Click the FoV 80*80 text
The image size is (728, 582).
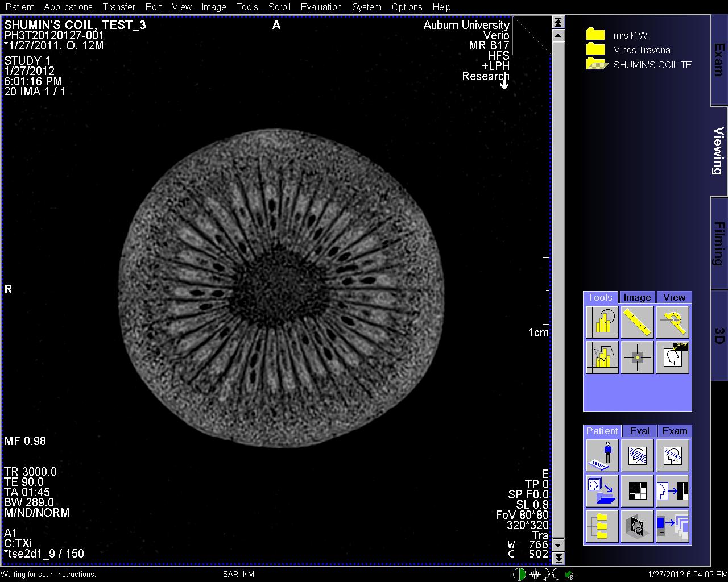522,515
